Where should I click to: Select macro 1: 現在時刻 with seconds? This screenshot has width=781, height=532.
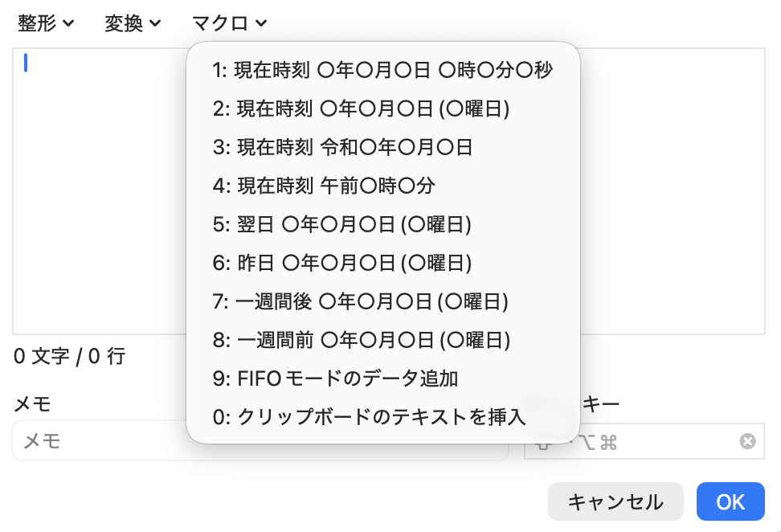point(382,70)
